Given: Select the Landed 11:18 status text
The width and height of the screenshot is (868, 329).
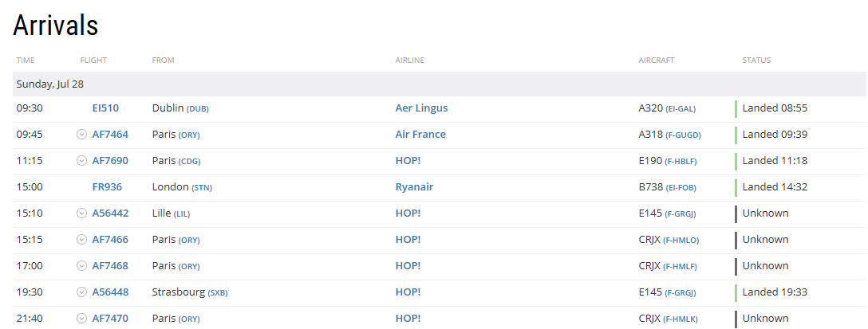Looking at the screenshot, I should [x=775, y=161].
